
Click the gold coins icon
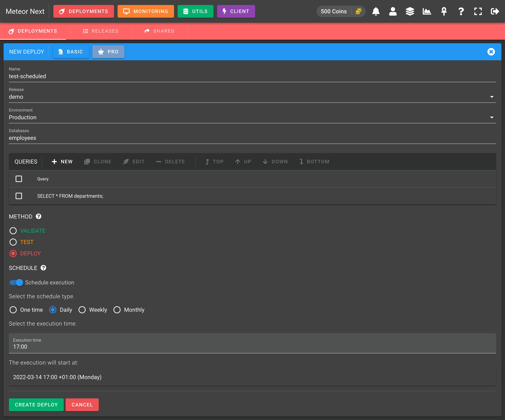coord(359,11)
